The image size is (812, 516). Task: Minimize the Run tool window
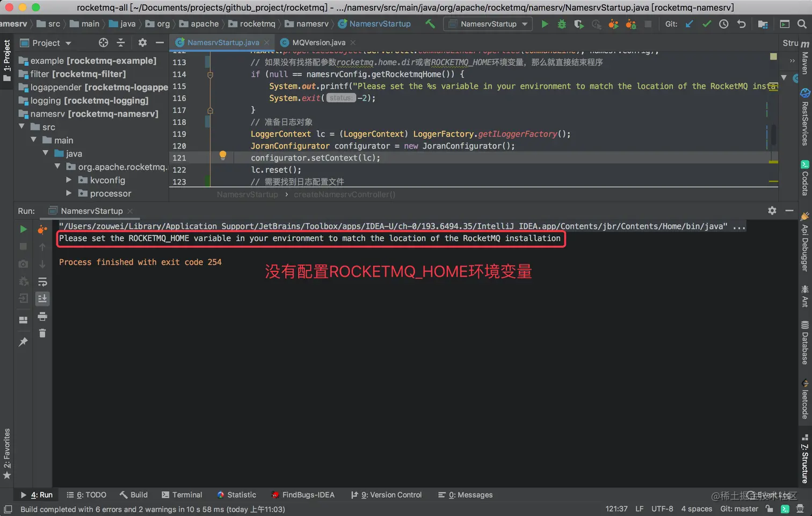point(789,211)
